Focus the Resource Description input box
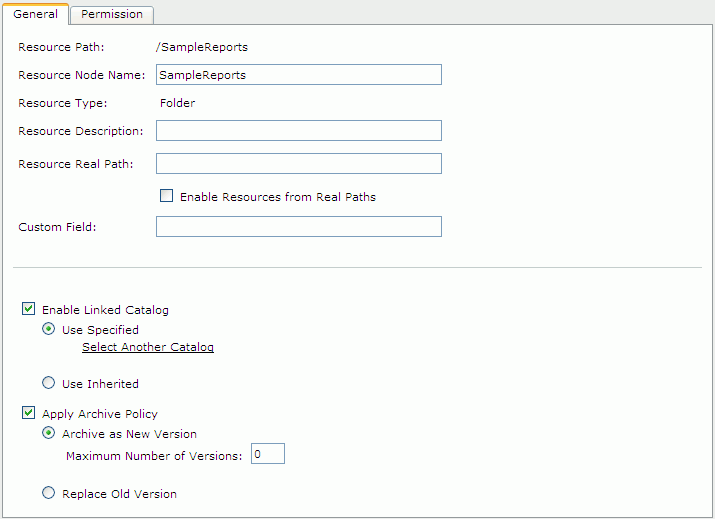 (299, 130)
